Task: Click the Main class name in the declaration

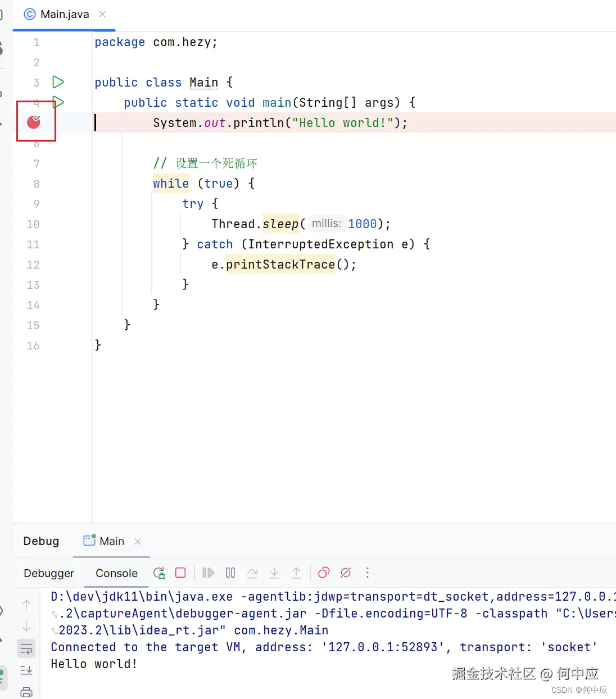Action: 203,83
